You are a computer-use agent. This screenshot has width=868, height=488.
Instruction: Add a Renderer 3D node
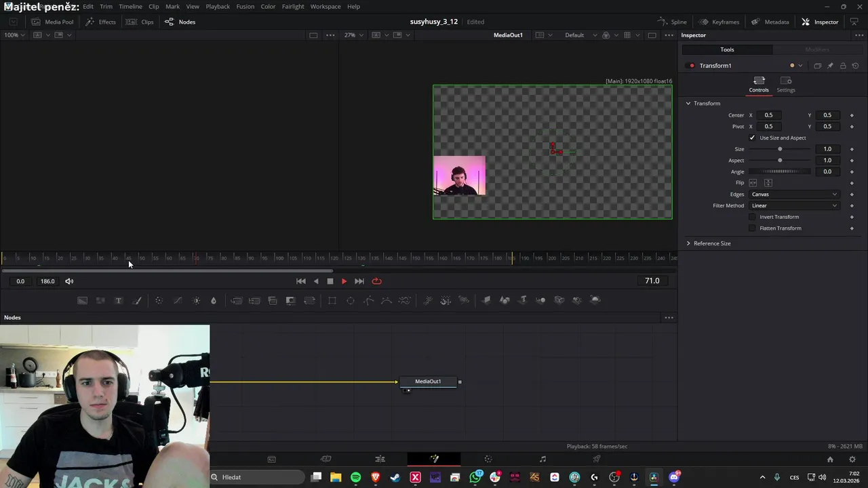595,300
